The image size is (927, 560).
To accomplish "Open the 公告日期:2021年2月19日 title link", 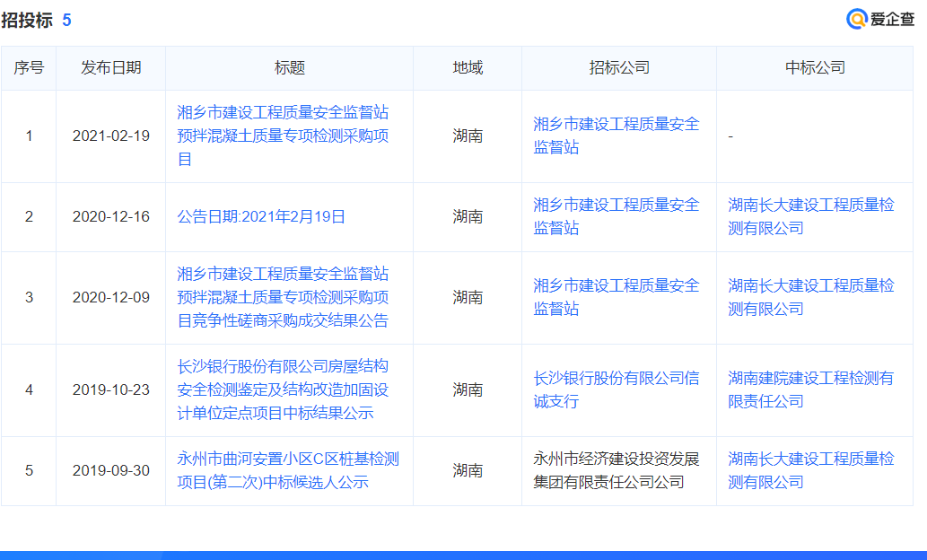I will click(261, 216).
